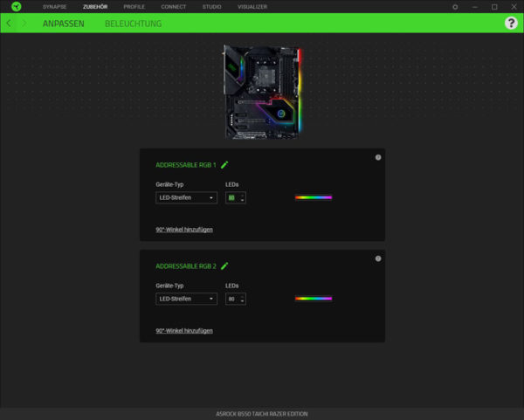
Task: Open the Studio tab
Action: 211,7
